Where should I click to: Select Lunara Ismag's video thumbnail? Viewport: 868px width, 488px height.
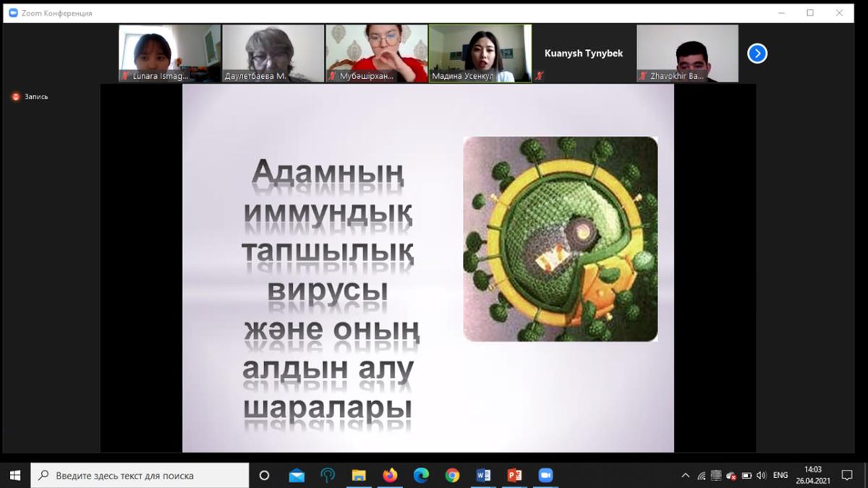(170, 53)
